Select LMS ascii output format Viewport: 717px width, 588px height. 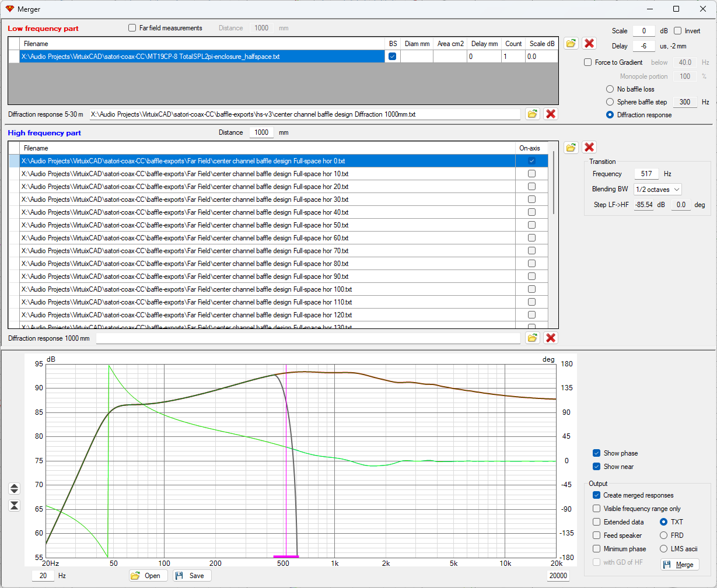[x=664, y=549]
